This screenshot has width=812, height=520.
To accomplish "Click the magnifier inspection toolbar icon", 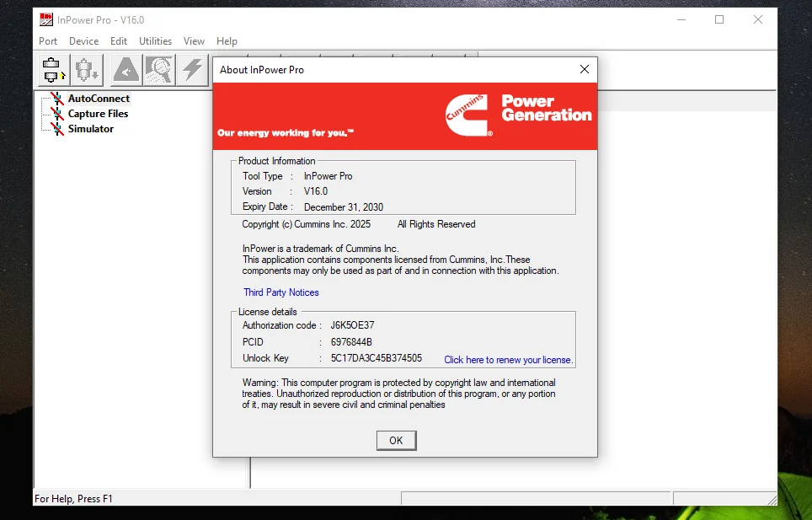I will coord(159,70).
